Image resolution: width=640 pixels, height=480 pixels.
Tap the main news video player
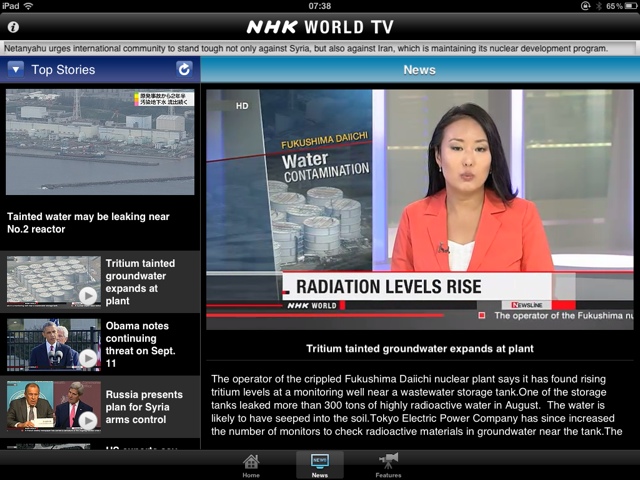pos(420,209)
